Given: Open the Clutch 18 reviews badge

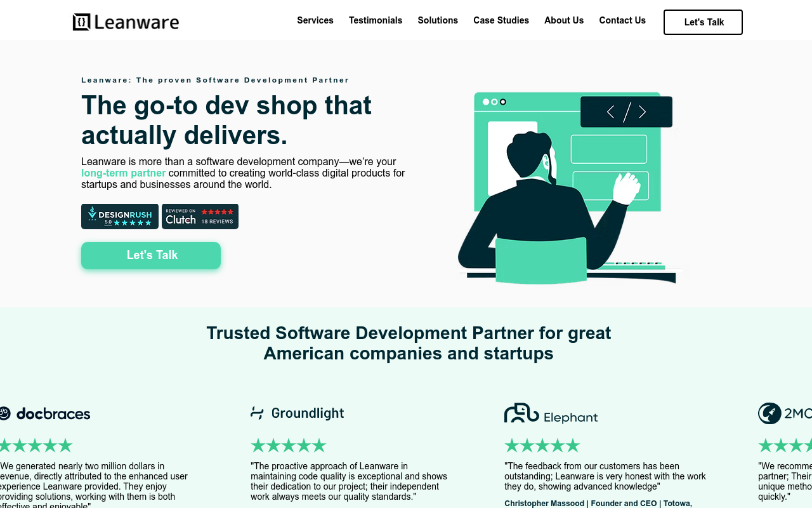Looking at the screenshot, I should click(x=200, y=217).
